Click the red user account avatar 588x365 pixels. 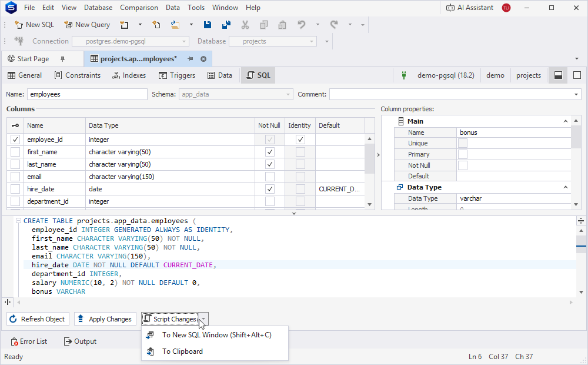506,8
